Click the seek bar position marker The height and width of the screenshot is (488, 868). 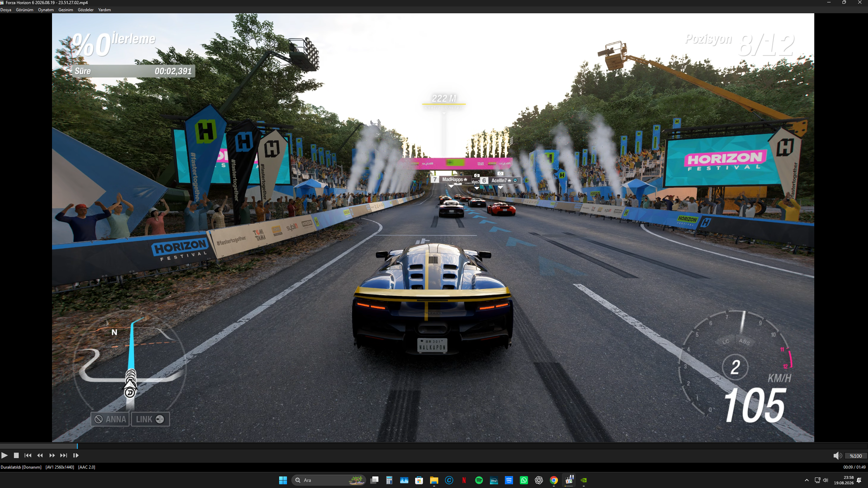(x=77, y=446)
